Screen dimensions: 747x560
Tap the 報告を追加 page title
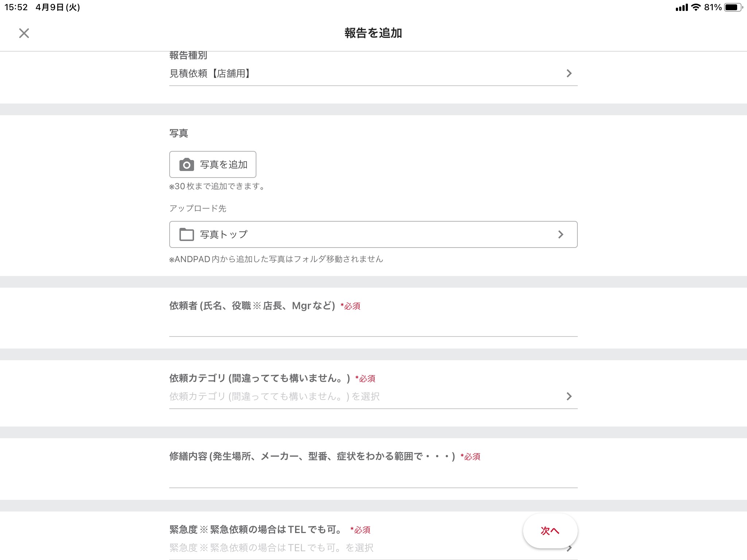click(x=373, y=33)
